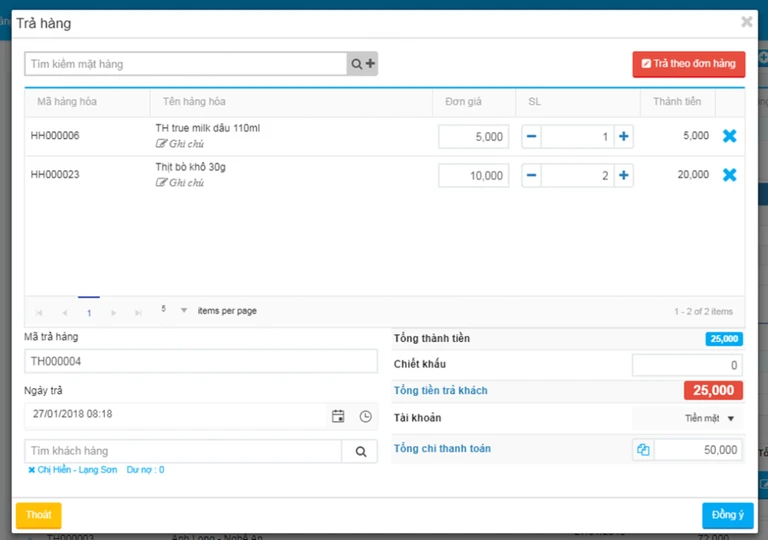Screen dimensions: 768x540
Task: Open the calendar date picker for Ngày trả
Action: pyautogui.click(x=338, y=417)
